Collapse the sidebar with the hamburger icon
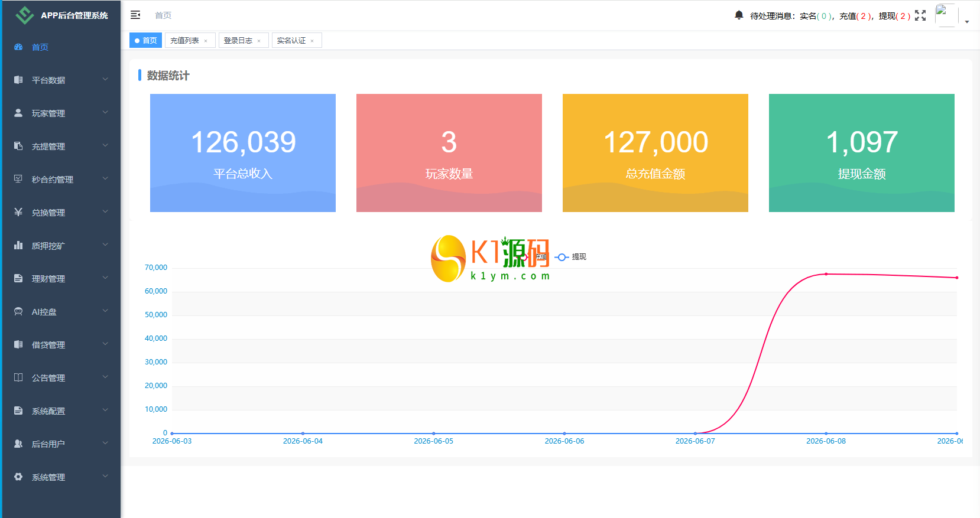The image size is (980, 518). click(x=135, y=15)
